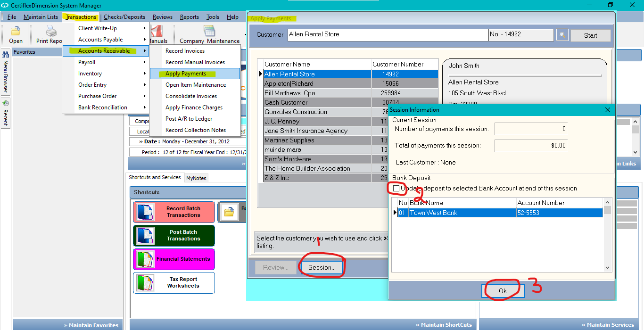Image resolution: width=644 pixels, height=330 pixels.
Task: Open Maintain Favorites link
Action: [91, 325]
